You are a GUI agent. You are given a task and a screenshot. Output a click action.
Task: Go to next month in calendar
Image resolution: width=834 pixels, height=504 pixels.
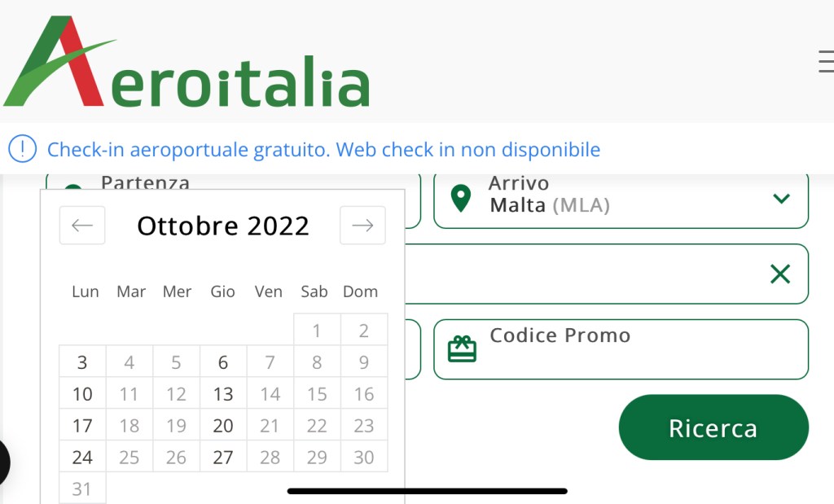pyautogui.click(x=362, y=226)
